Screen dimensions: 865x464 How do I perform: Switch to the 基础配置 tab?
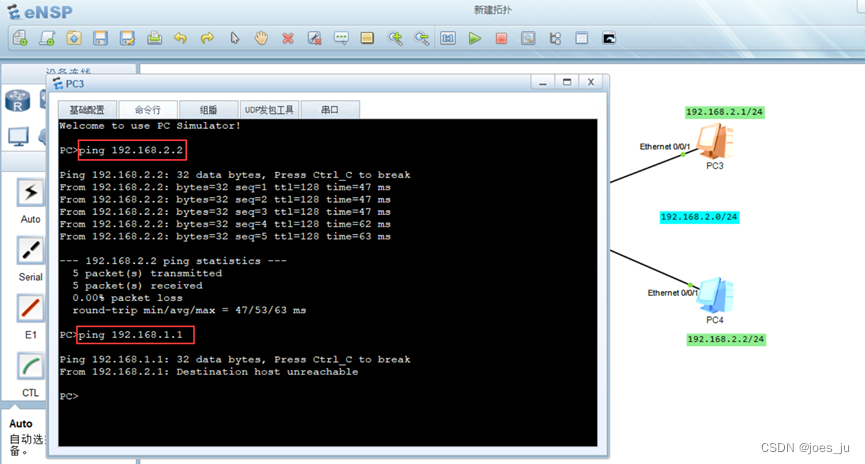click(87, 110)
